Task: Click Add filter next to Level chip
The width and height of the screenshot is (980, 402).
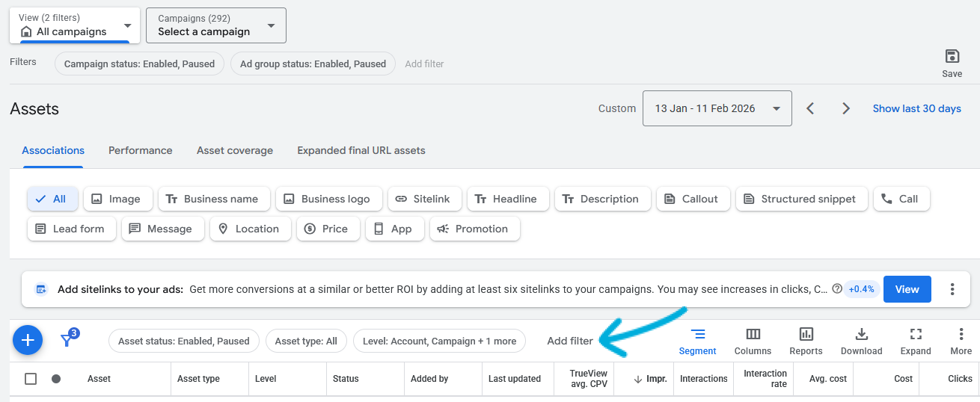Action: click(569, 341)
